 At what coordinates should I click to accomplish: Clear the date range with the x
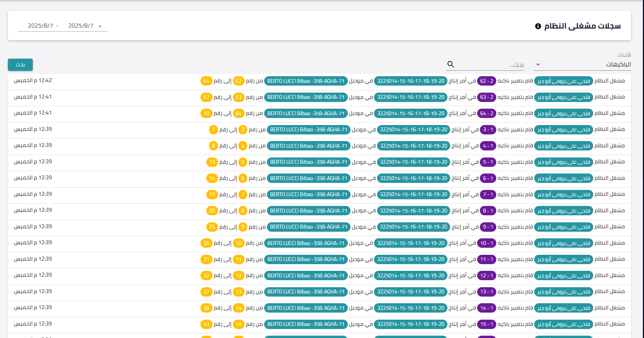(x=100, y=26)
